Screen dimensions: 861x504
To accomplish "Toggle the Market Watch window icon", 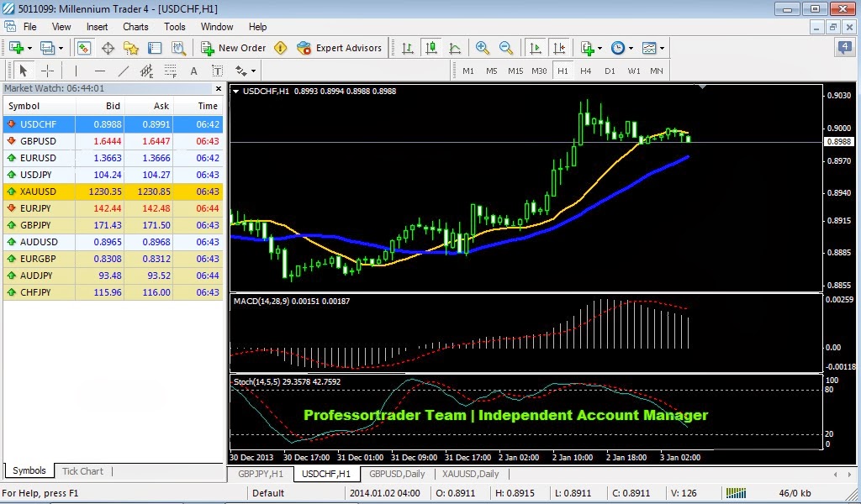I will point(83,48).
